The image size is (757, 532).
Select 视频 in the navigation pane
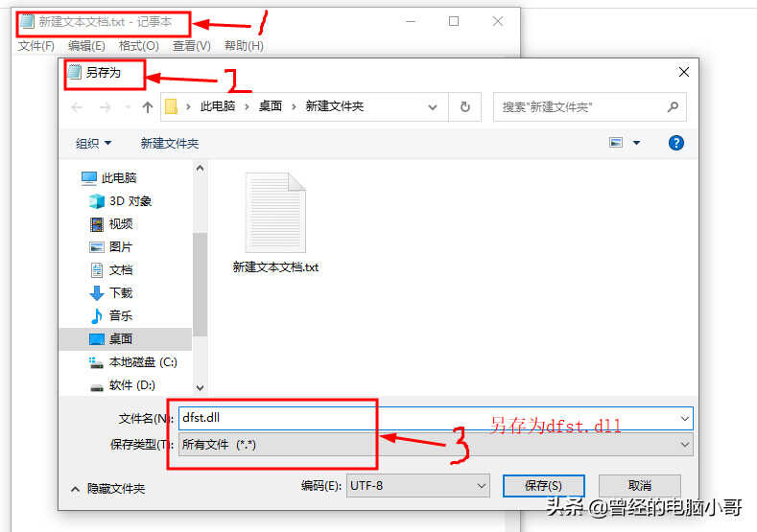point(111,223)
